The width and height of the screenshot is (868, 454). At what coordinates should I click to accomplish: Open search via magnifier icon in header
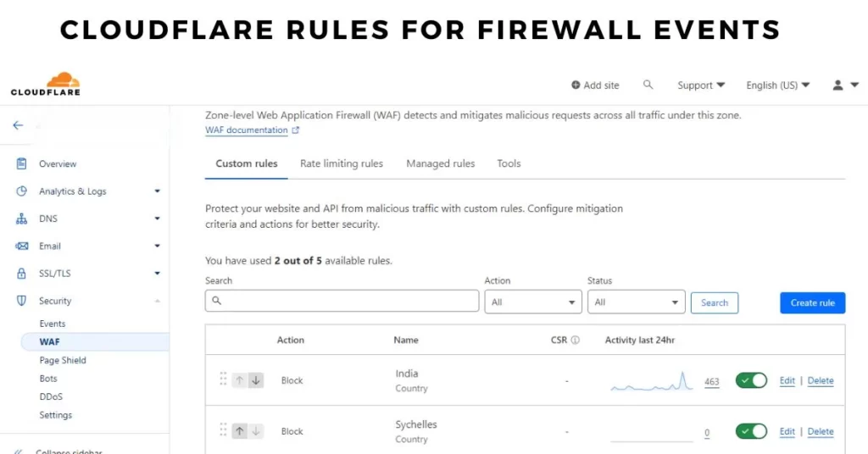coord(648,85)
